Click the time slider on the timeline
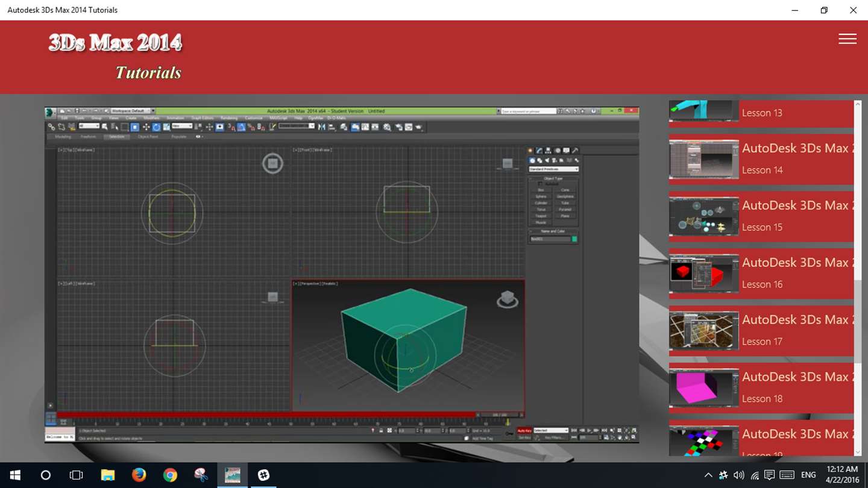The width and height of the screenshot is (868, 488). pyautogui.click(x=498, y=414)
